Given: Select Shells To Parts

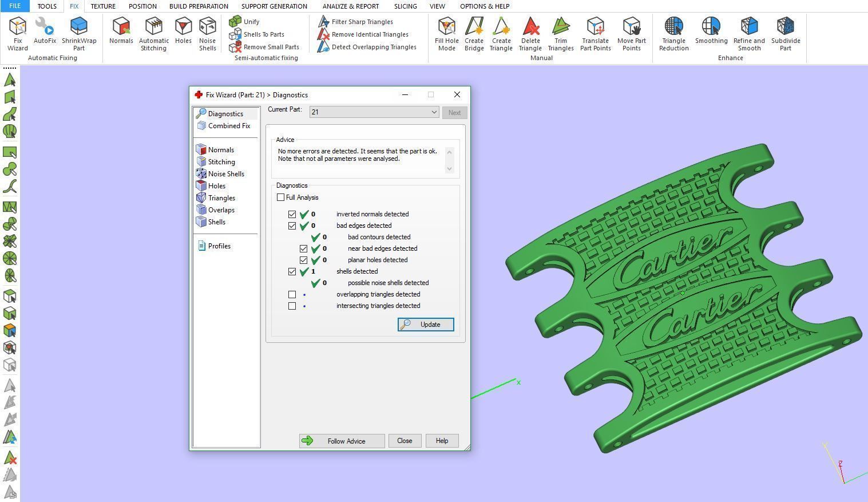Looking at the screenshot, I should click(x=257, y=34).
